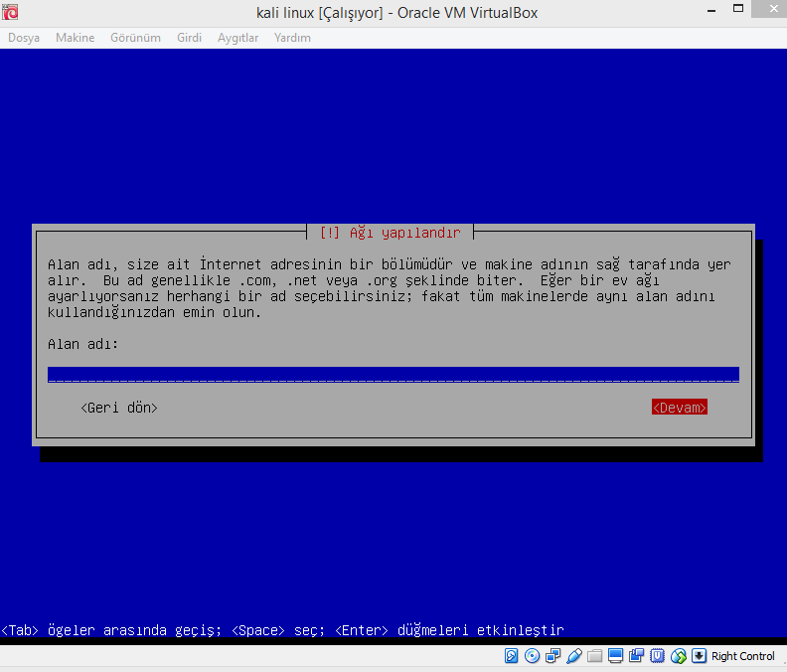Expand the Görünüm menu
Viewport: 787px width, 672px height.
coord(136,38)
